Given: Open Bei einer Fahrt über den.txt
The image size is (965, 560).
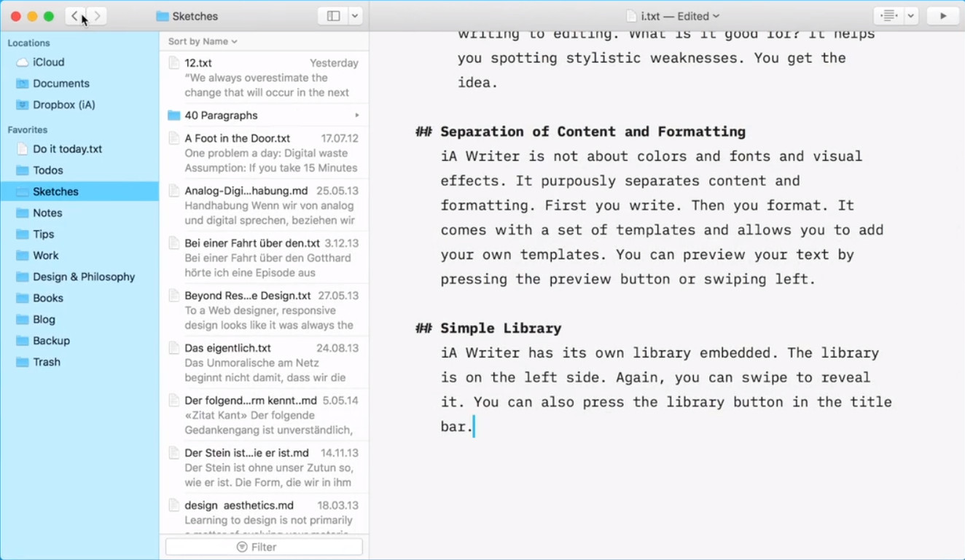Looking at the screenshot, I should click(x=264, y=257).
